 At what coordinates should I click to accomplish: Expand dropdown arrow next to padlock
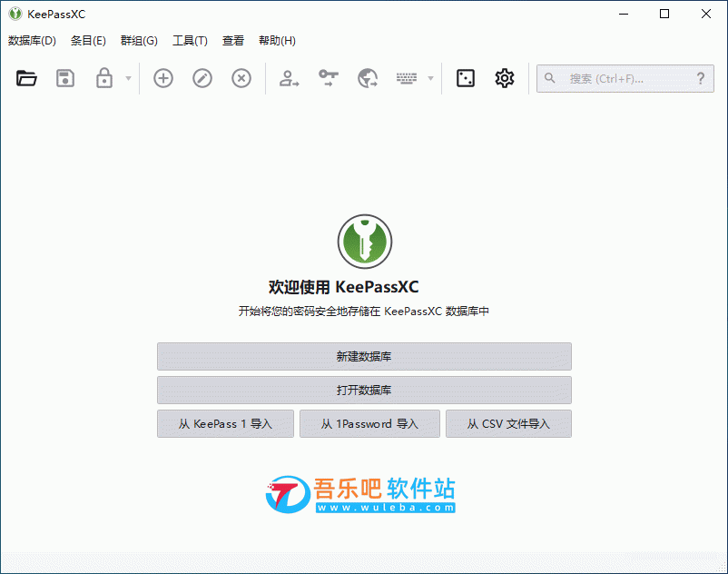point(129,78)
